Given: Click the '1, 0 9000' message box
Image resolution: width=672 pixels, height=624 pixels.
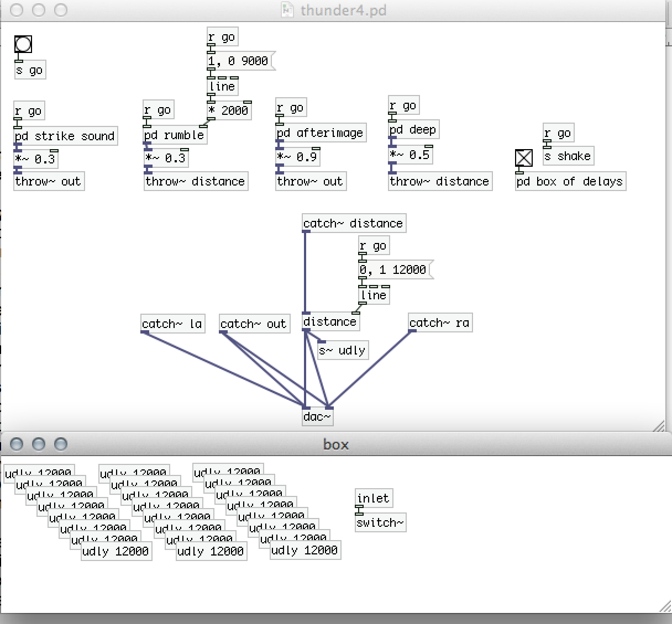Looking at the screenshot, I should [240, 60].
